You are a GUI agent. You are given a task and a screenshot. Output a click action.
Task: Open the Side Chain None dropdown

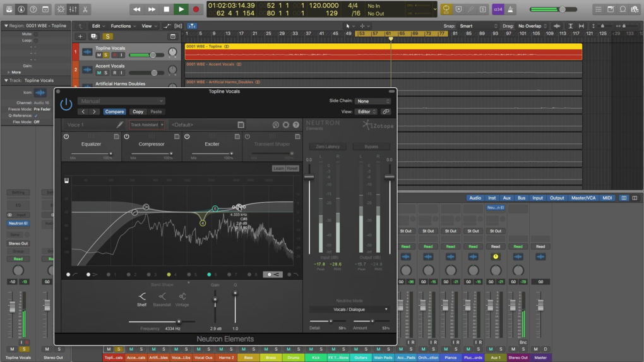tap(373, 101)
